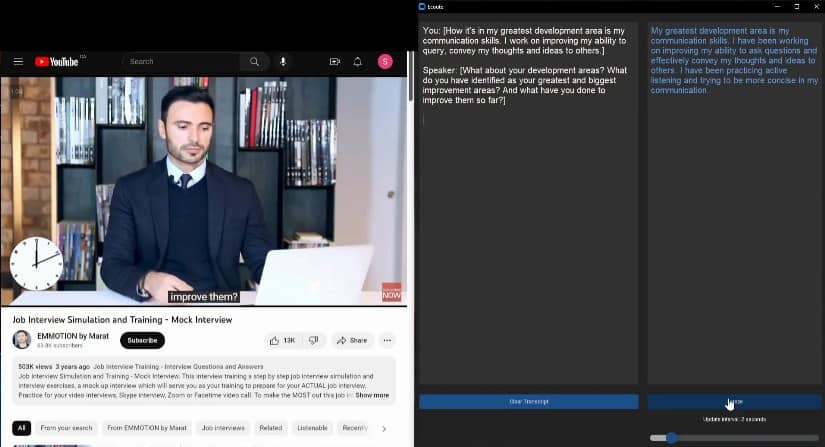This screenshot has height=447, width=825.
Task: Subscribe to EMMOTION by Marat
Action: [x=142, y=340]
